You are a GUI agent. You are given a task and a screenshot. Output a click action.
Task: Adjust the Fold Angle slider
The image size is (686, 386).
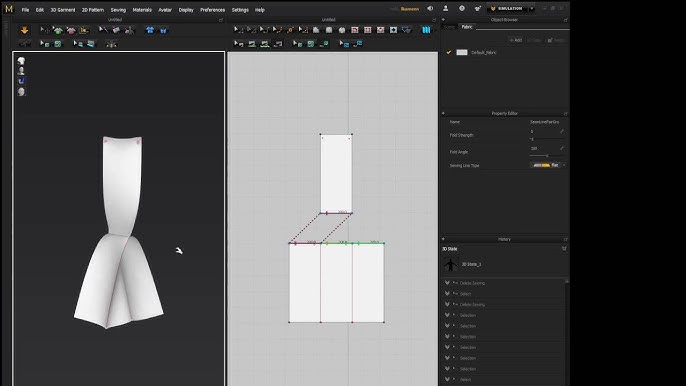546,156
